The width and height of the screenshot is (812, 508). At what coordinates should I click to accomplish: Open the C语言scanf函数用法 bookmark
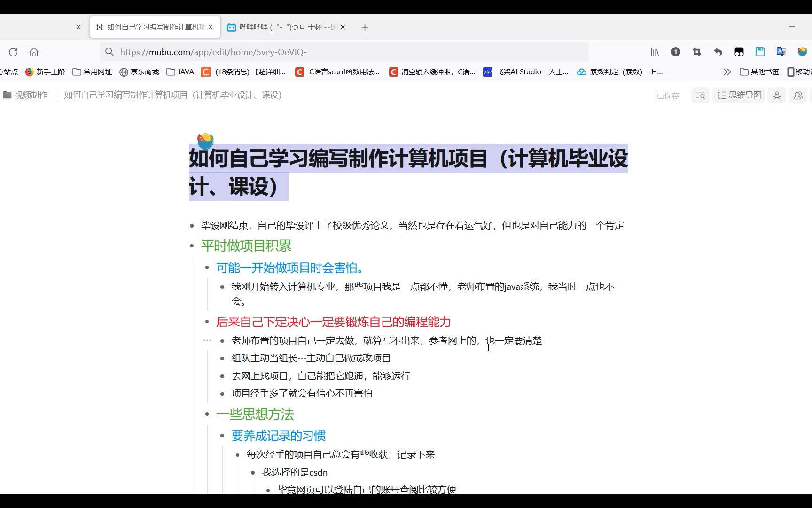point(338,72)
